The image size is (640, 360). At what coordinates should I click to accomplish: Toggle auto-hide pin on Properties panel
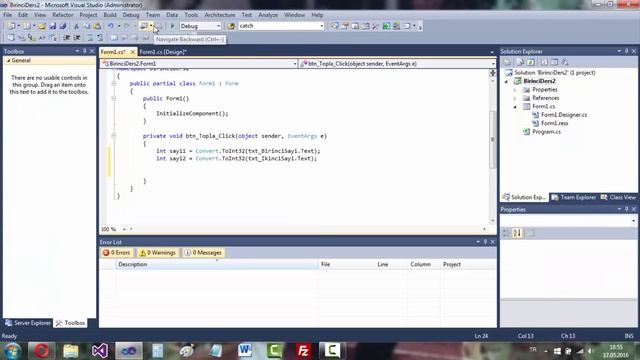tap(627, 209)
